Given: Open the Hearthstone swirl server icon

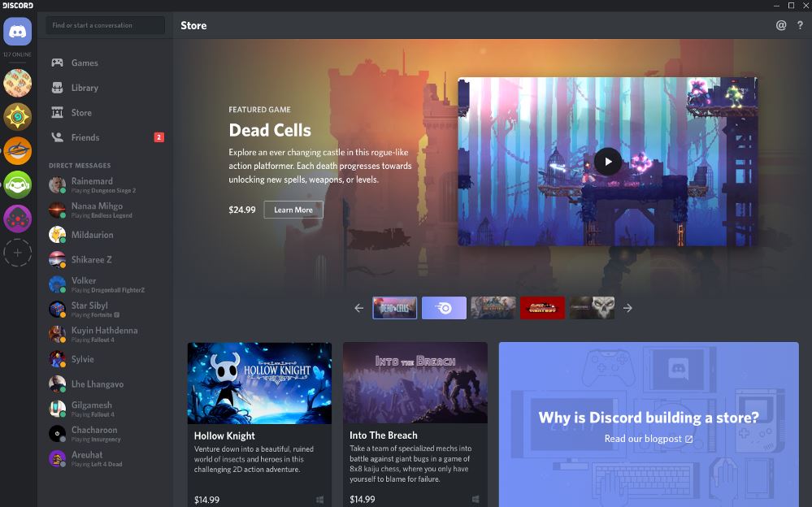Looking at the screenshot, I should tap(18, 117).
